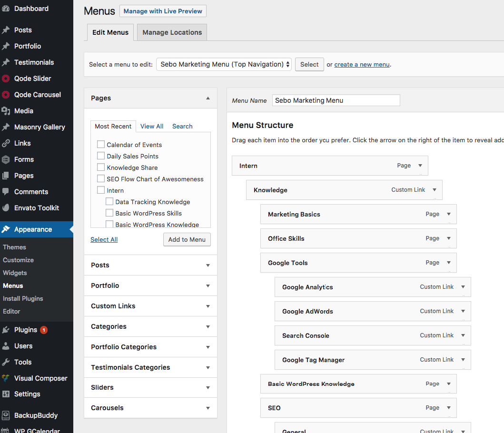504x433 pixels.
Task: Click the Tools wrench icon
Action: pyautogui.click(x=6, y=362)
